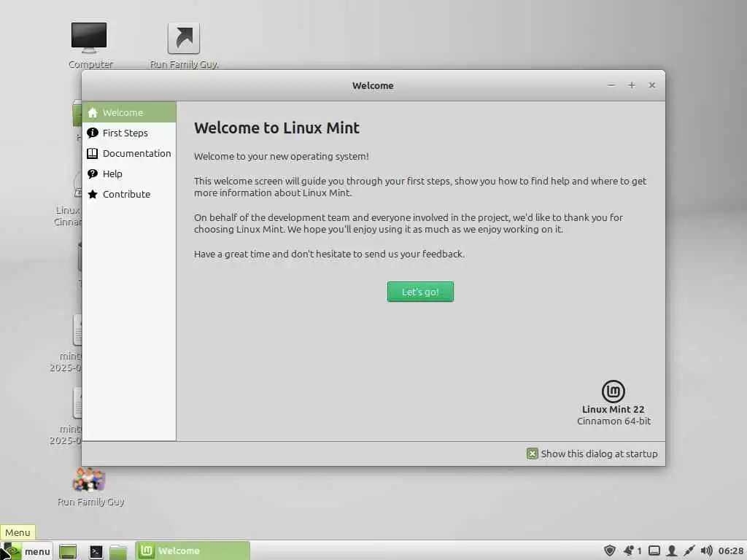Click the Run Family Guy characters icon
747x560 pixels.
click(x=89, y=480)
